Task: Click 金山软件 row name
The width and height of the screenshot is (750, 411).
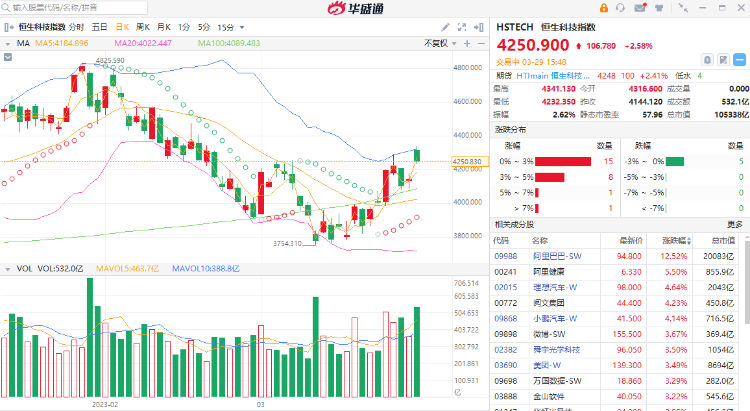Action: click(x=549, y=396)
